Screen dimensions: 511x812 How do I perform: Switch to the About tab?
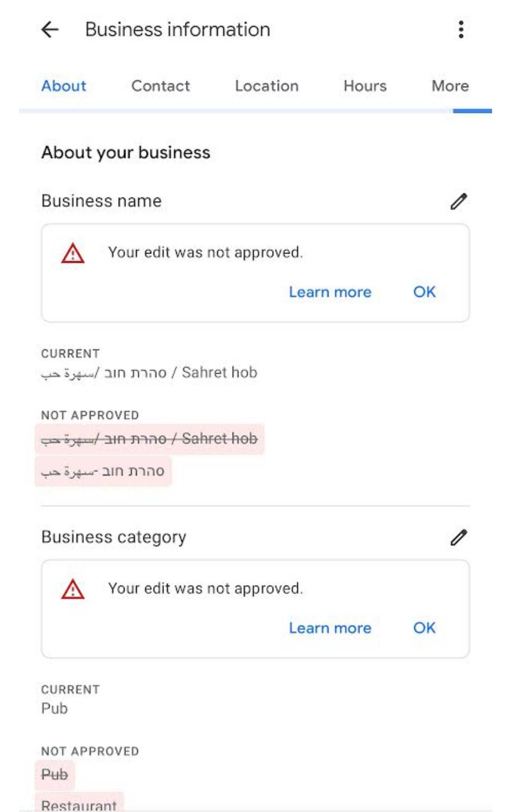tap(64, 86)
